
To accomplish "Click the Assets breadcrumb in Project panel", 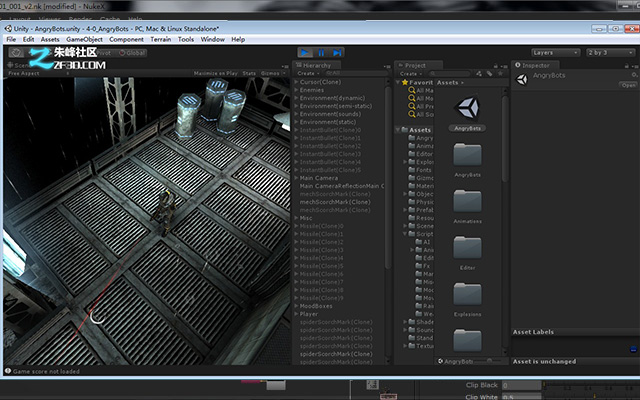I will pos(447,82).
